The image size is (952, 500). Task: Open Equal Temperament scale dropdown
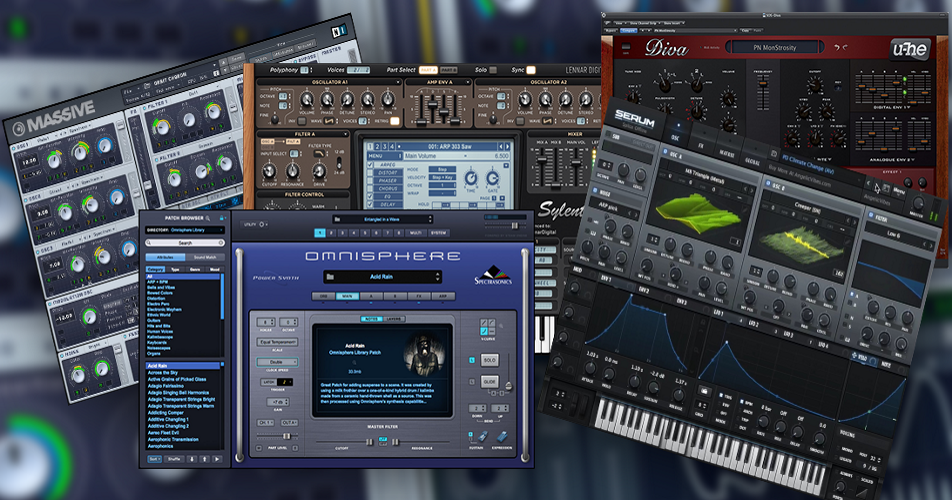coord(277,342)
